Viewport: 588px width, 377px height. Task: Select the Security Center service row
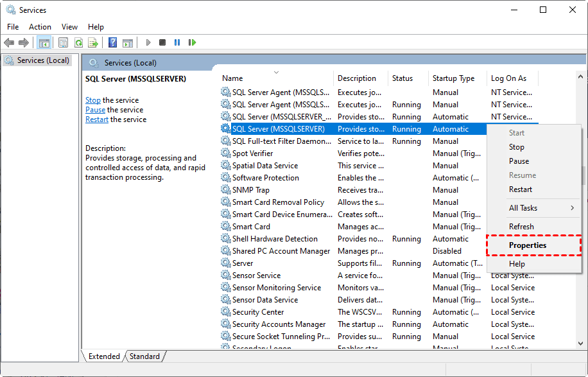coord(257,312)
